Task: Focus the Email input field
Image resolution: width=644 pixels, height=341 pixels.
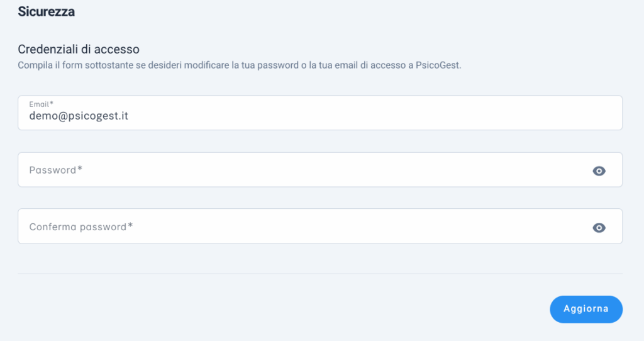Action: click(x=320, y=113)
